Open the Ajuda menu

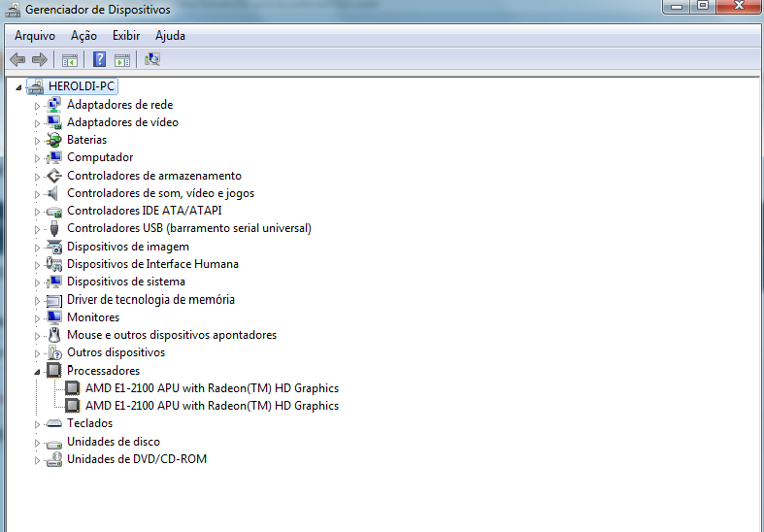point(170,36)
